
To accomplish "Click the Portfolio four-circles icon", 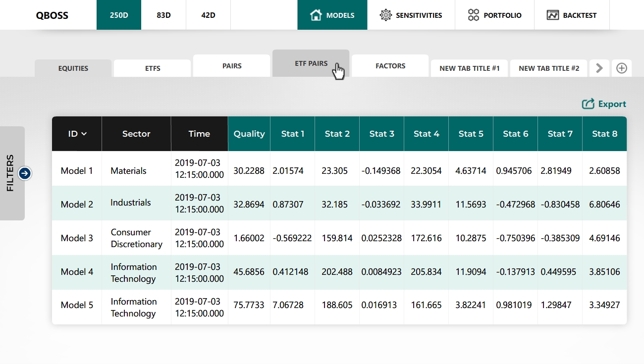I will (x=474, y=15).
